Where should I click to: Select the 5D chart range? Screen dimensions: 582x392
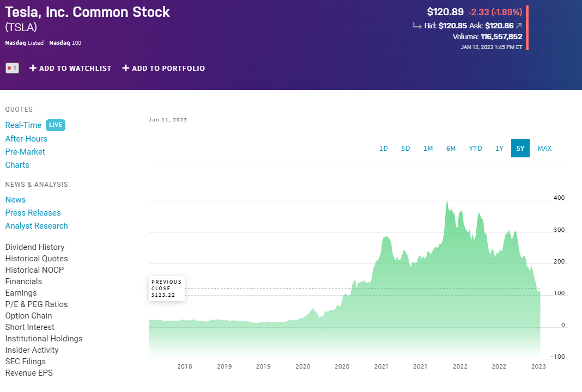tap(405, 148)
